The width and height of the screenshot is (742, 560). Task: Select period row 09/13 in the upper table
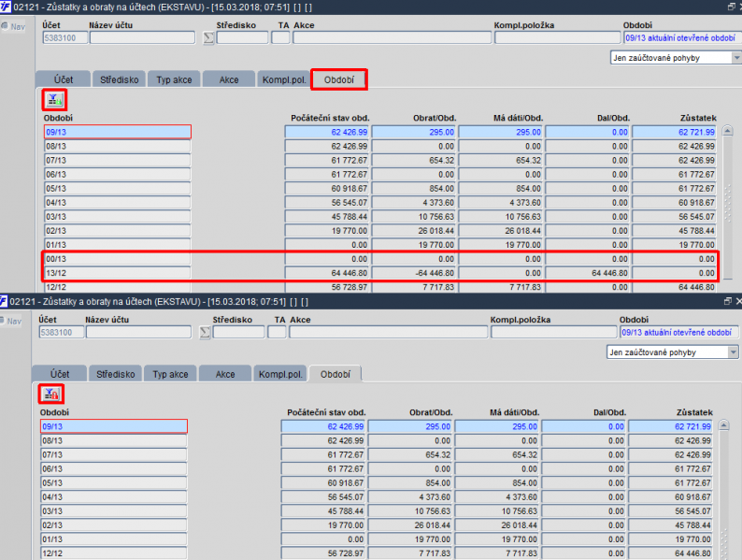pyautogui.click(x=118, y=132)
